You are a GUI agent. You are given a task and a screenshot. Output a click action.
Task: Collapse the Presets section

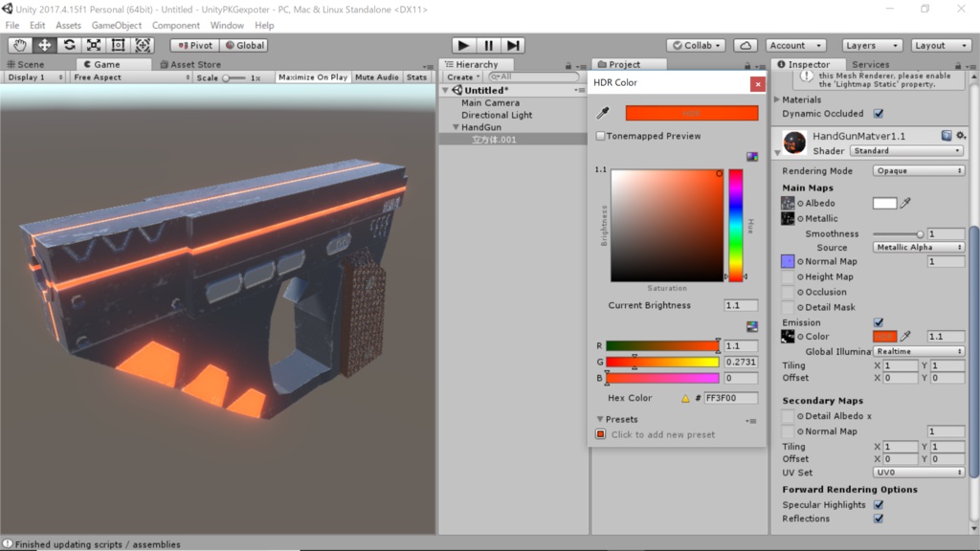[x=600, y=419]
